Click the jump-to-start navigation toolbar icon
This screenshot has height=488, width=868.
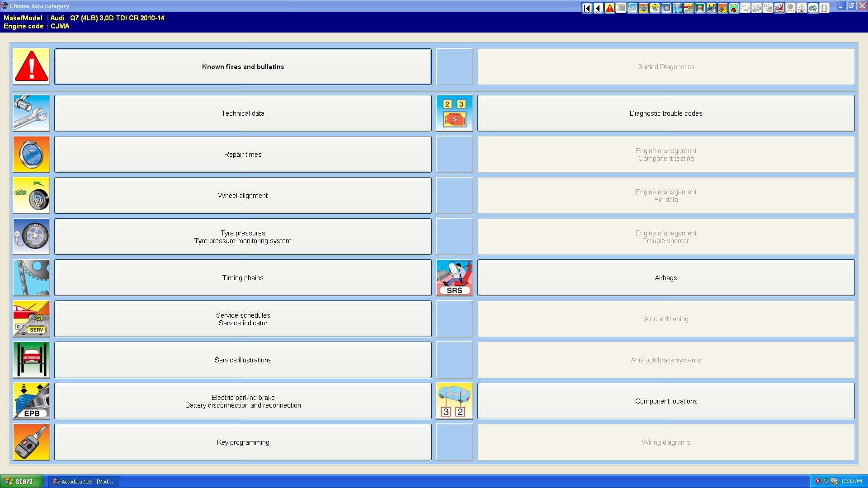[587, 8]
